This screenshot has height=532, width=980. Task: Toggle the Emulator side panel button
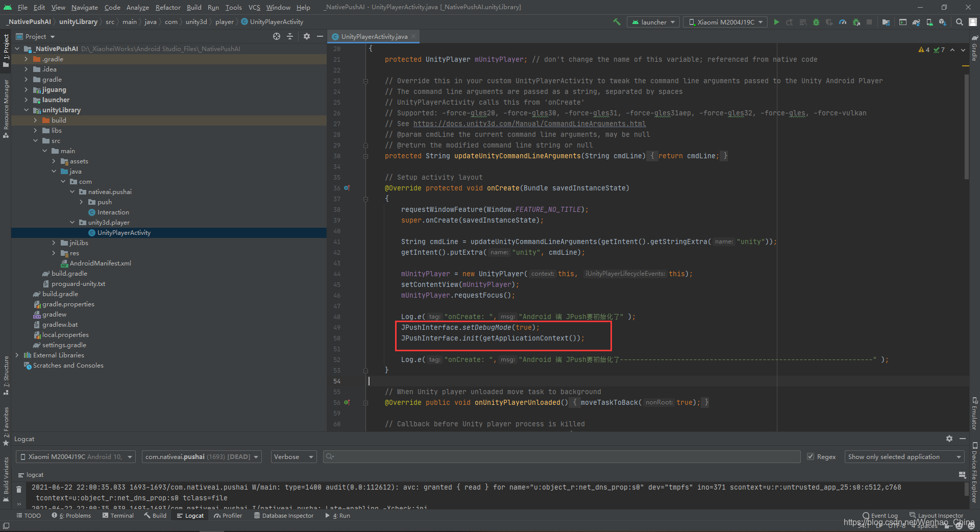click(974, 413)
